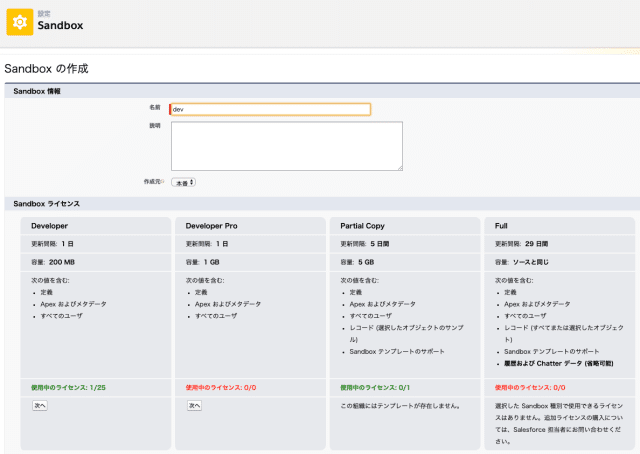Click 使用中のライセンス: 1/25 text
640x454 pixels.
68,387
